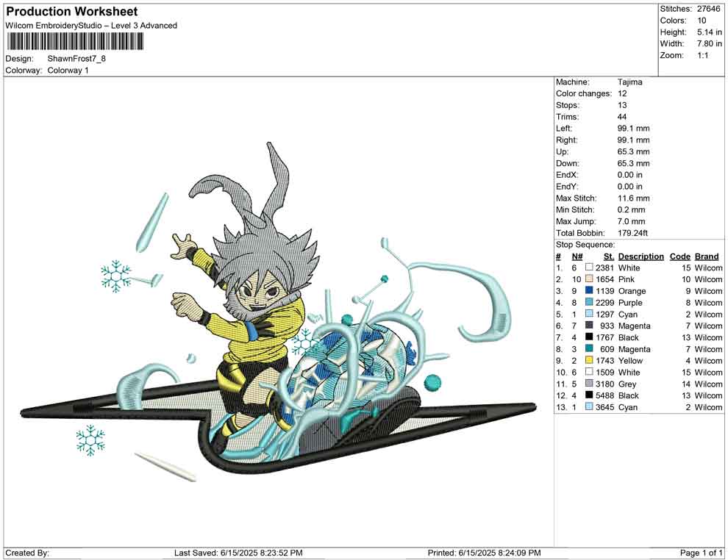Click the Description column header

tap(640, 256)
